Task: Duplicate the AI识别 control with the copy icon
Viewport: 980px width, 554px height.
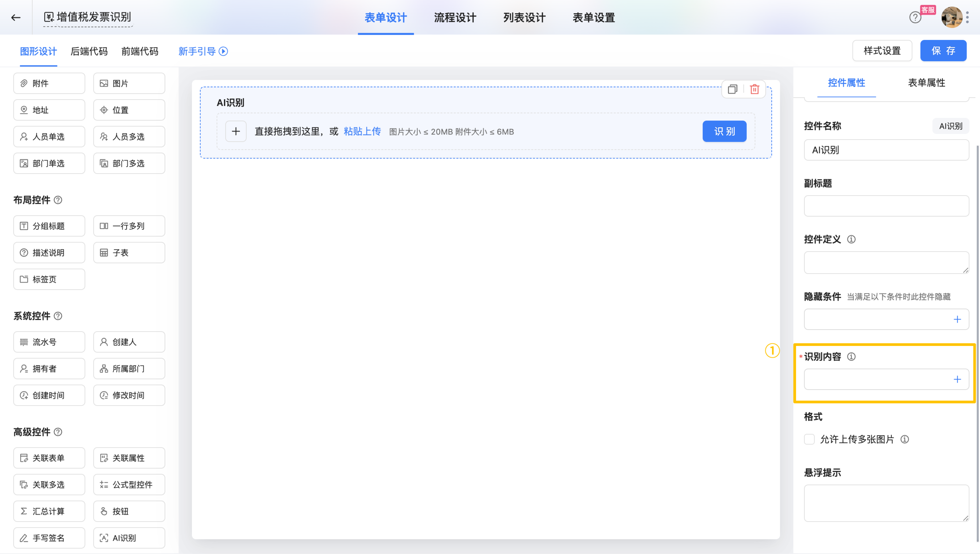Action: pos(732,89)
